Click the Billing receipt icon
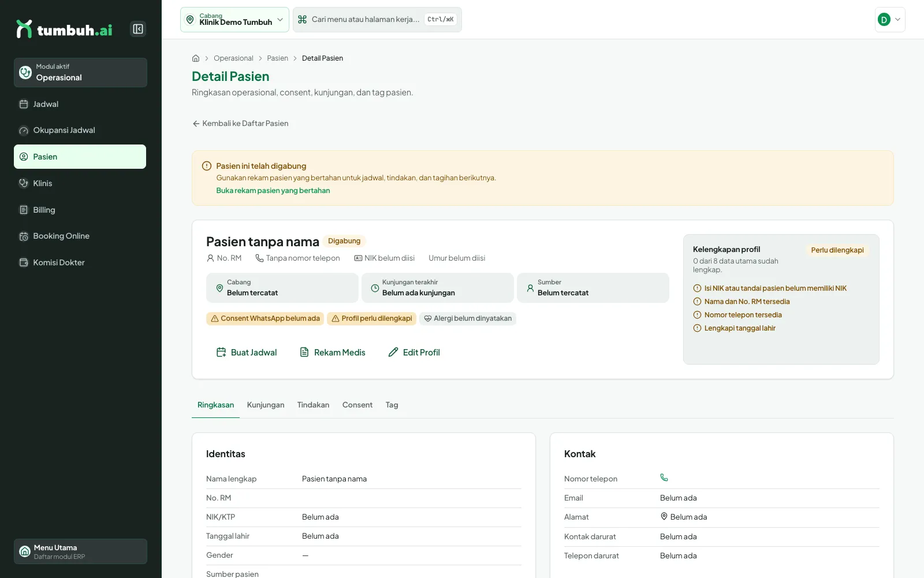The width and height of the screenshot is (924, 578). (24, 210)
